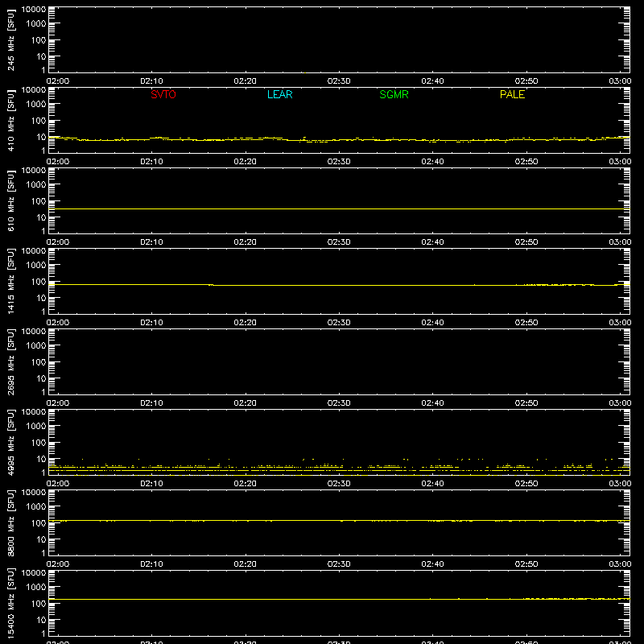Click the 1415 MHz [SFU] axis title
The width and height of the screenshot is (644, 644).
coord(11,281)
